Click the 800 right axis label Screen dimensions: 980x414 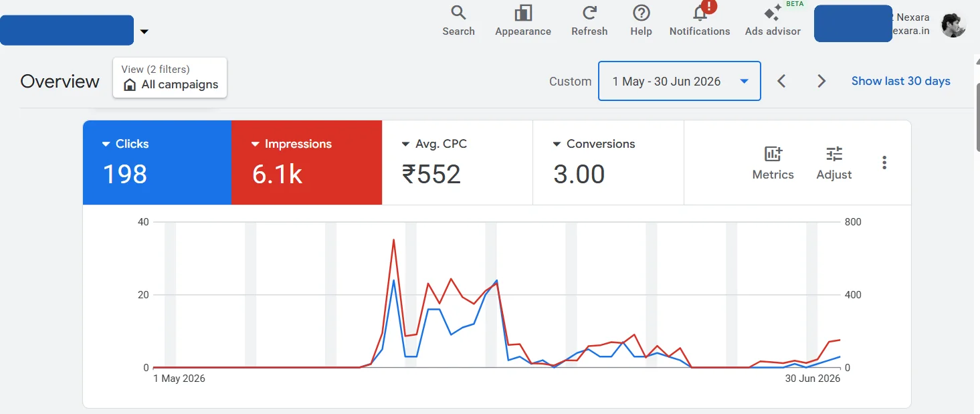click(853, 222)
